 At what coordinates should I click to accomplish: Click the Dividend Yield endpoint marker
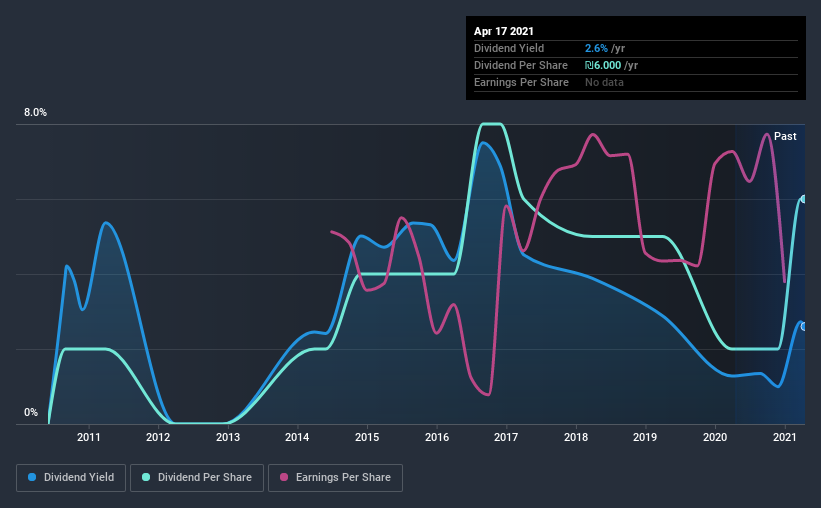point(803,326)
